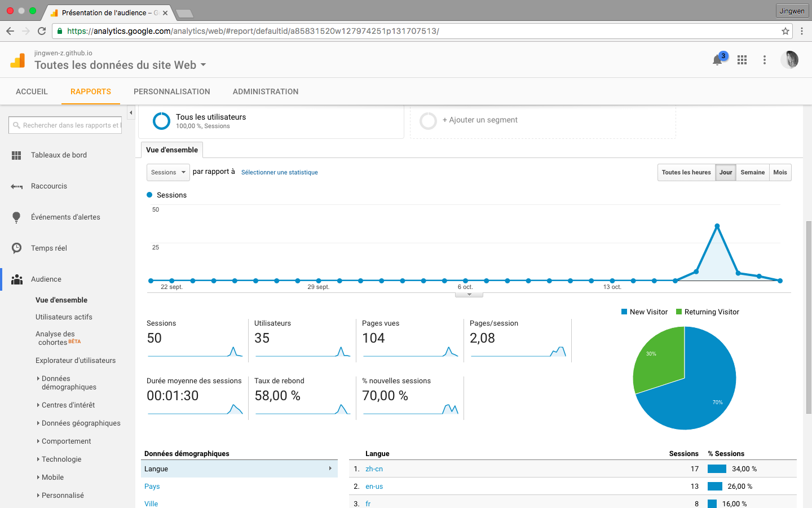The height and width of the screenshot is (508, 812).
Task: Select the Vue d'ensemble report tab
Action: (x=172, y=150)
